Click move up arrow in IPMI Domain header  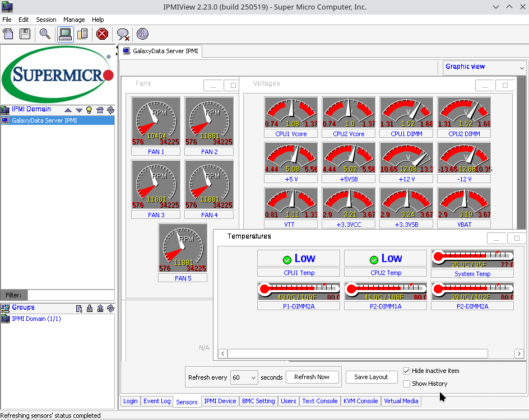click(x=68, y=110)
